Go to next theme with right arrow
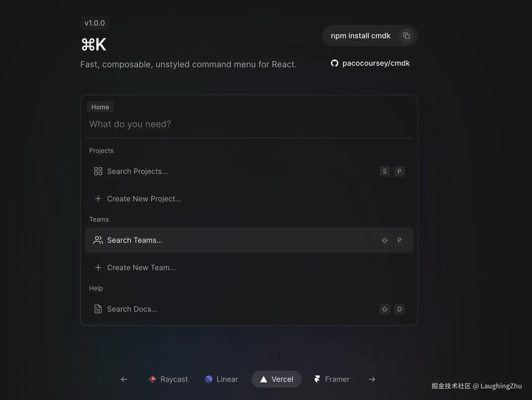 click(372, 379)
